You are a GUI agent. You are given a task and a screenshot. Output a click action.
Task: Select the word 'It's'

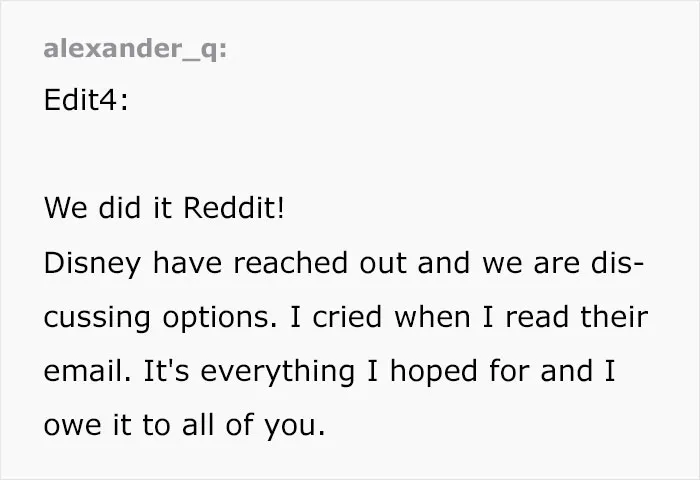166,371
